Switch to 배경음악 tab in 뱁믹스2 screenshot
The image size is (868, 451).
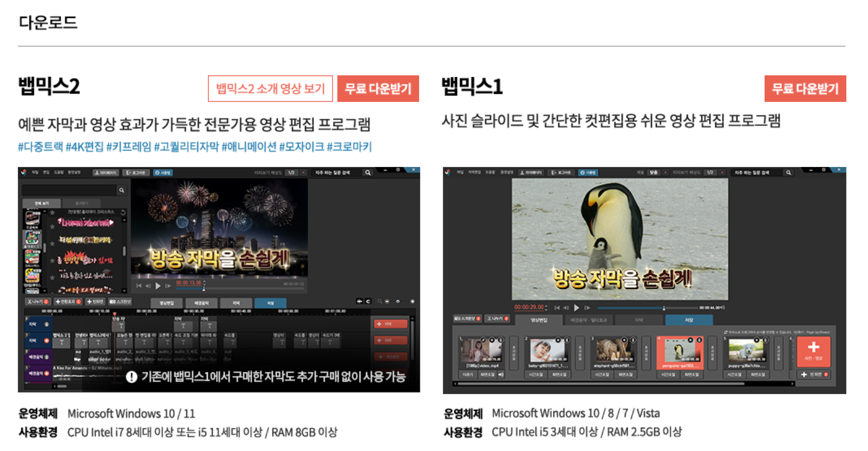201,303
